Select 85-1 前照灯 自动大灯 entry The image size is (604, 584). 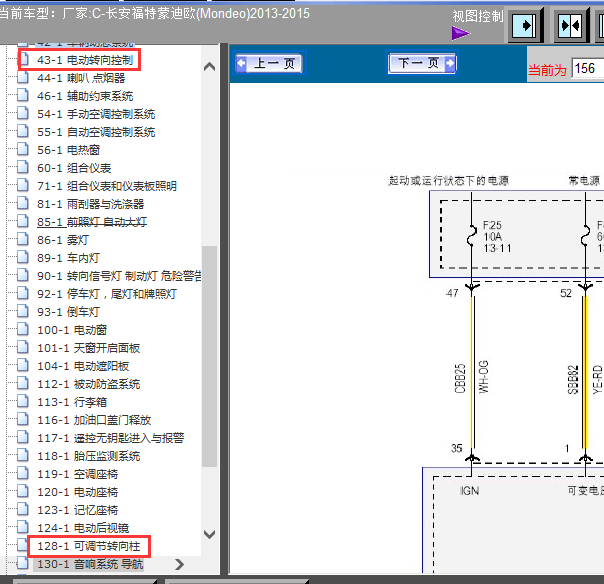[x=92, y=222]
